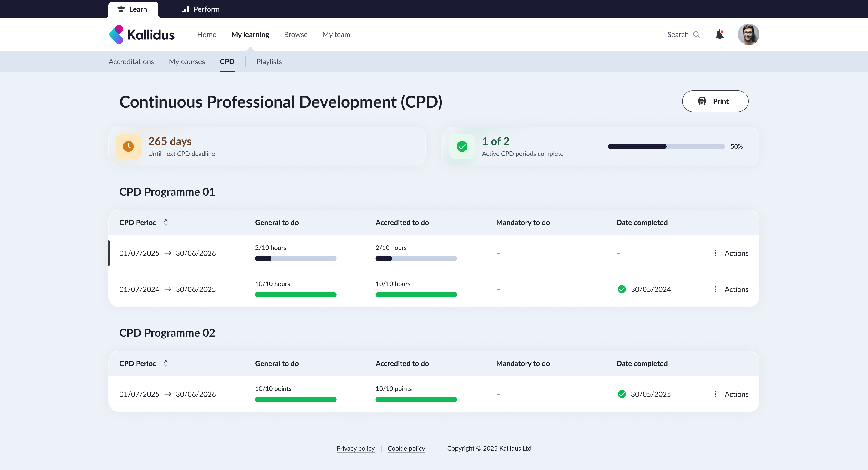This screenshot has height=470, width=868.
Task: Switch to the Perform tab
Action: click(x=200, y=9)
